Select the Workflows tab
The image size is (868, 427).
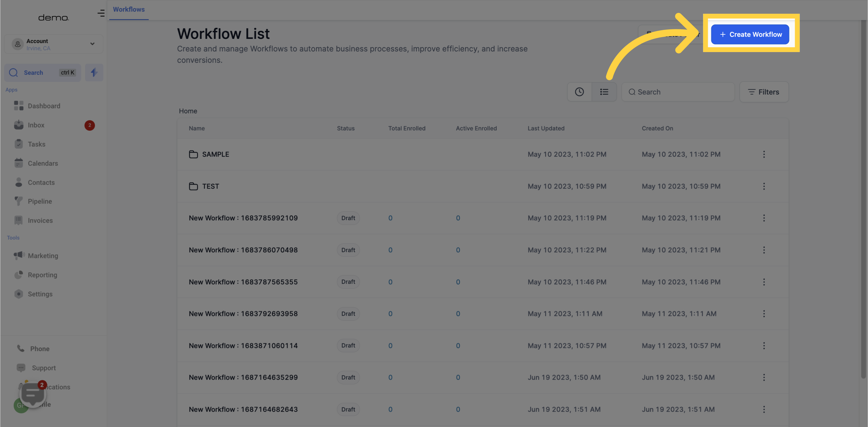(129, 10)
